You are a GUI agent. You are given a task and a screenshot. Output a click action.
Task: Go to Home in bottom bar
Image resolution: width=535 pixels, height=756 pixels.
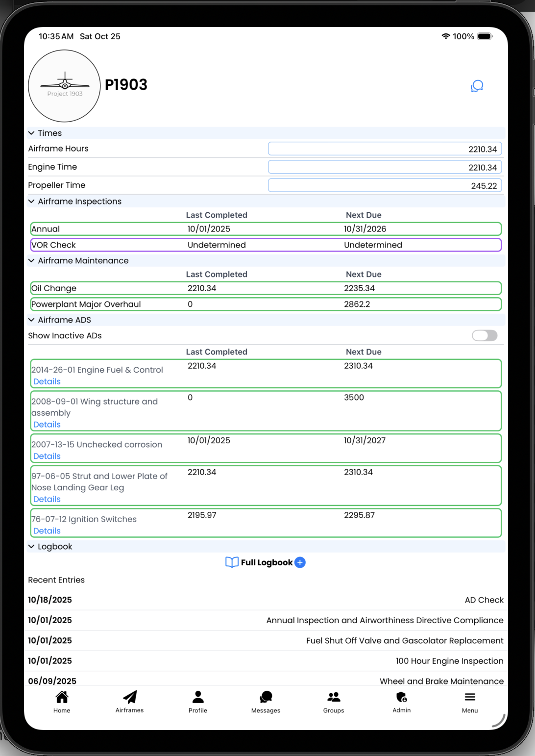tap(62, 702)
